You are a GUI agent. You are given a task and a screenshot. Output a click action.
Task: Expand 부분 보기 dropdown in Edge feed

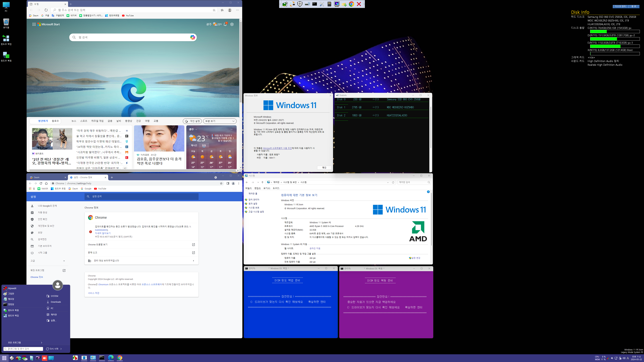[x=220, y=121]
